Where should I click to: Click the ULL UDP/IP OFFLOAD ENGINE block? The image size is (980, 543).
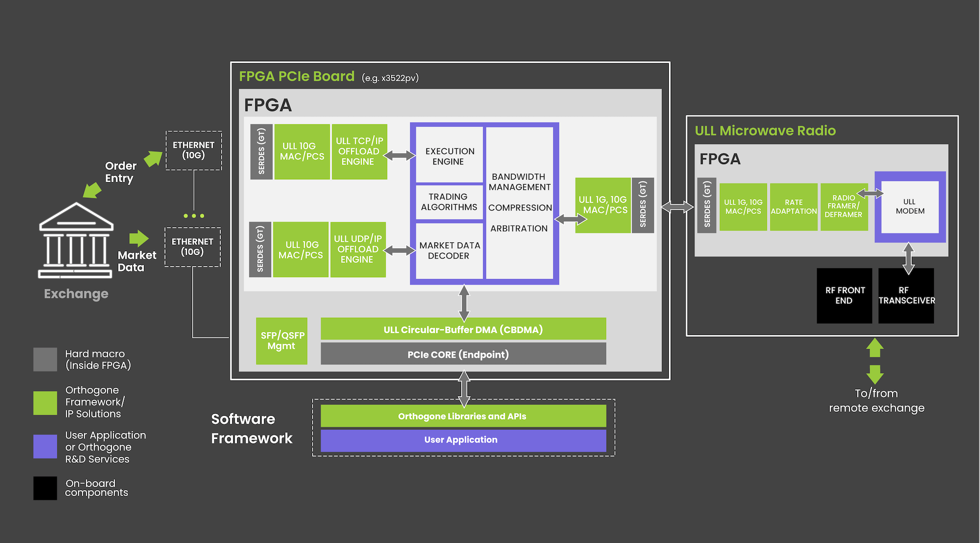point(358,249)
